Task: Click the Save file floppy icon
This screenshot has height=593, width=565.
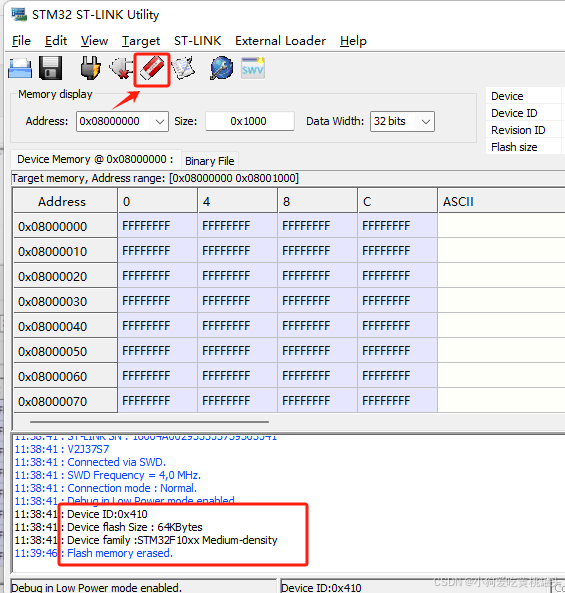Action: click(50, 68)
